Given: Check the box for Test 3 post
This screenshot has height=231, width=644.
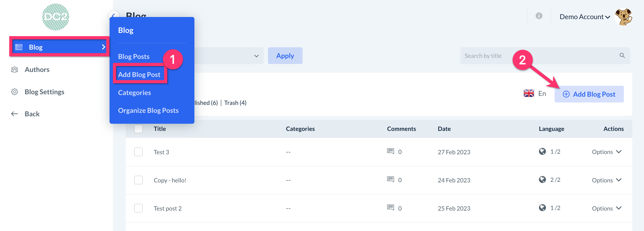Looking at the screenshot, I should 138,152.
